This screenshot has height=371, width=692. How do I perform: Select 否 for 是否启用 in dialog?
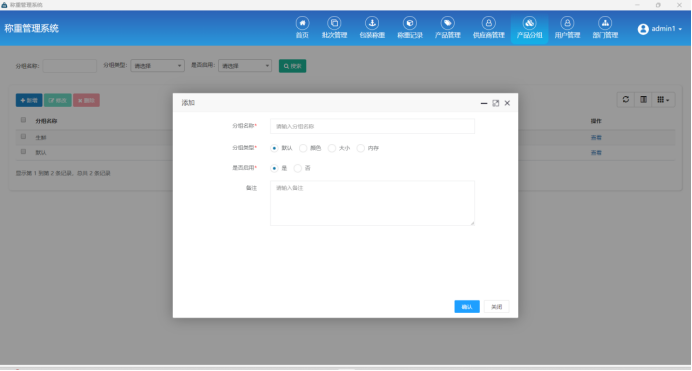[297, 168]
